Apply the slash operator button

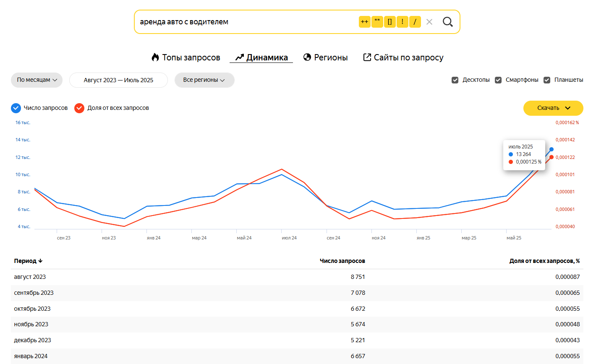[x=415, y=22]
